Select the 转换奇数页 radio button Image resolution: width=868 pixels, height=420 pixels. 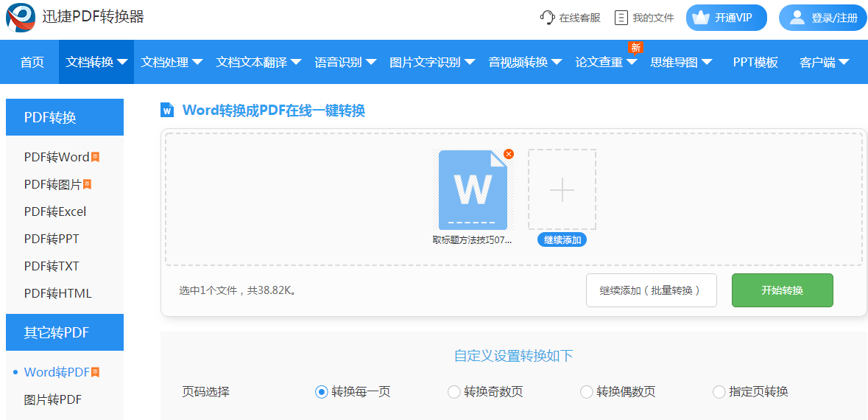(454, 392)
